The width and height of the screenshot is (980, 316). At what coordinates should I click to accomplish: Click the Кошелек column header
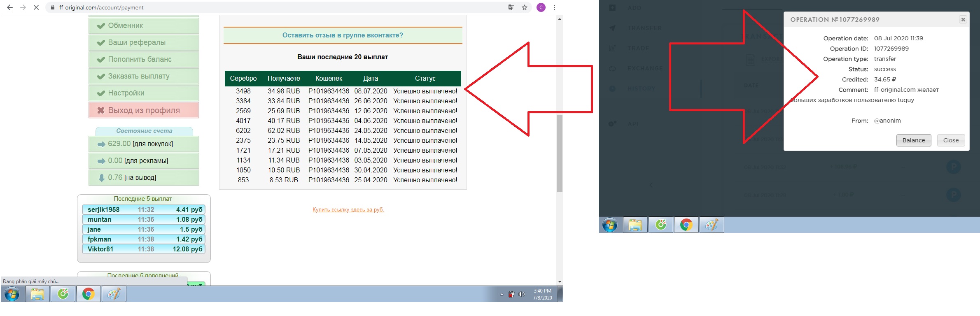pyautogui.click(x=329, y=78)
